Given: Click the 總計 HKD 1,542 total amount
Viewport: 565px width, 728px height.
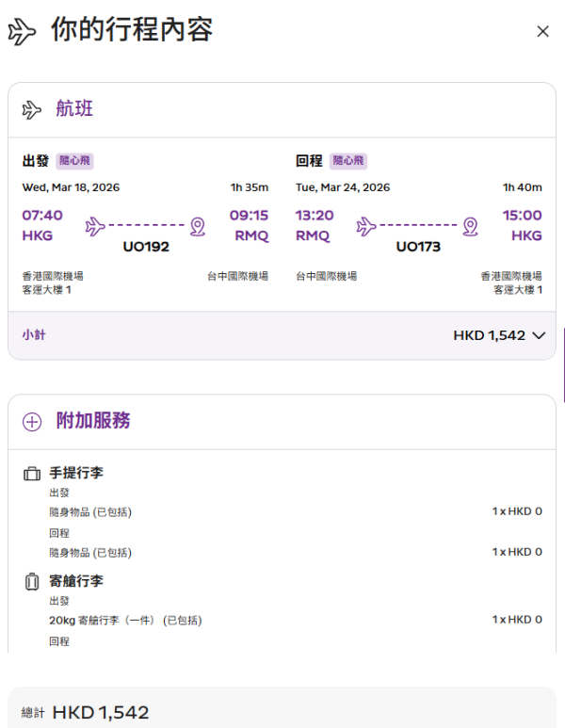Looking at the screenshot, I should [101, 713].
